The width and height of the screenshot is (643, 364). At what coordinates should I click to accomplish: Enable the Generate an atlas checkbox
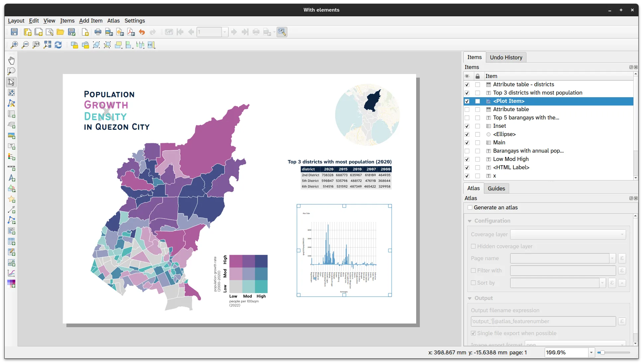click(470, 207)
